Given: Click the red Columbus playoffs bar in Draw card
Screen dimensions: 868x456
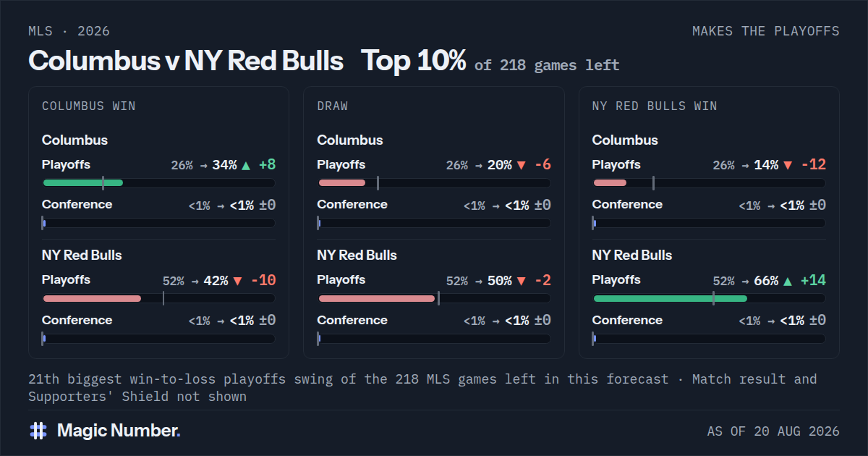Looking at the screenshot, I should 341,182.
